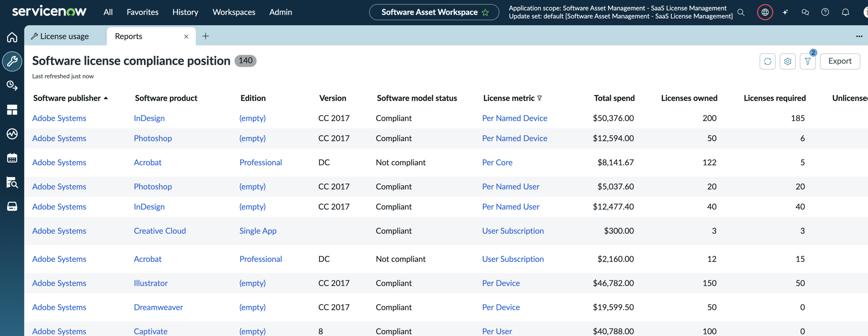
Task: Click the global search magnifier icon
Action: point(741,12)
